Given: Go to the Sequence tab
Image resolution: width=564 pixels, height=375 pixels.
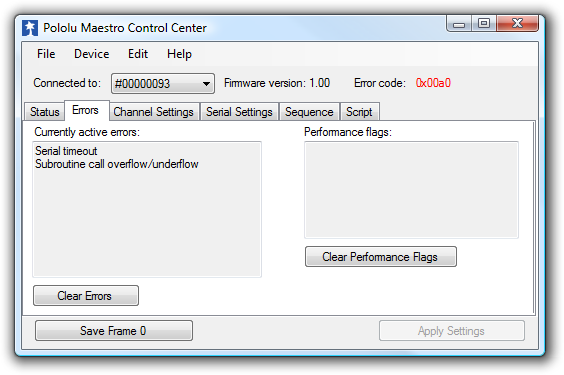Looking at the screenshot, I should (309, 112).
